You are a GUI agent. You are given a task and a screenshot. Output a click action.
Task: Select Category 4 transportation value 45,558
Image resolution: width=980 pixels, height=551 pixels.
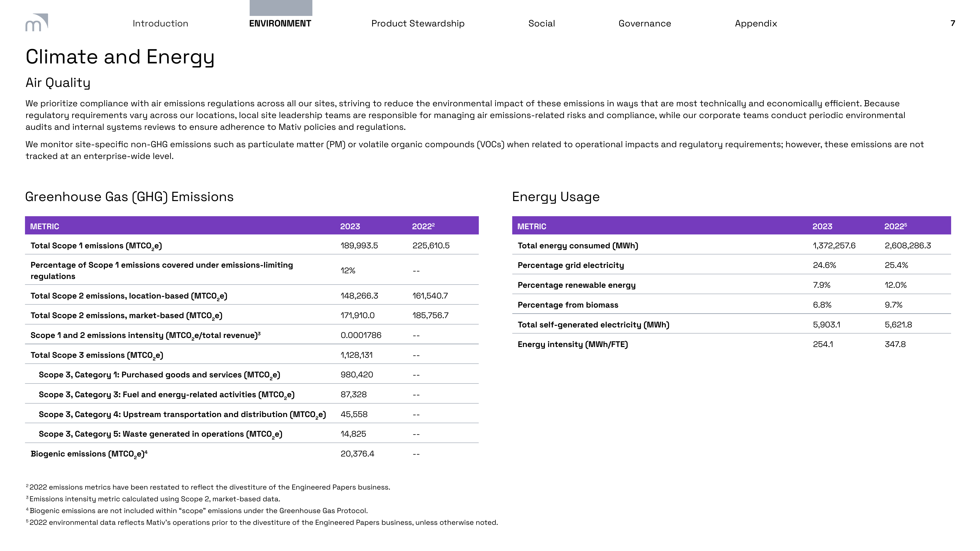click(x=354, y=414)
